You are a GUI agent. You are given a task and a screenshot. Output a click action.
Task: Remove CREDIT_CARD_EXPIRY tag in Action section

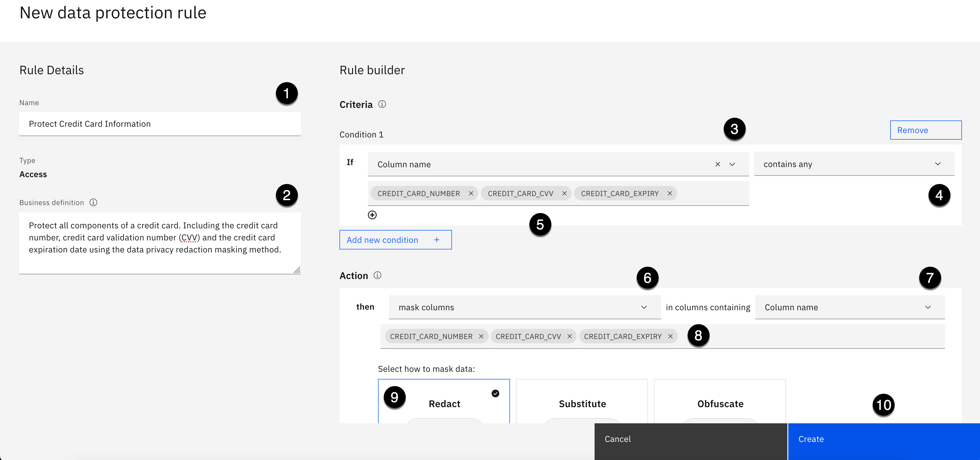[670, 336]
